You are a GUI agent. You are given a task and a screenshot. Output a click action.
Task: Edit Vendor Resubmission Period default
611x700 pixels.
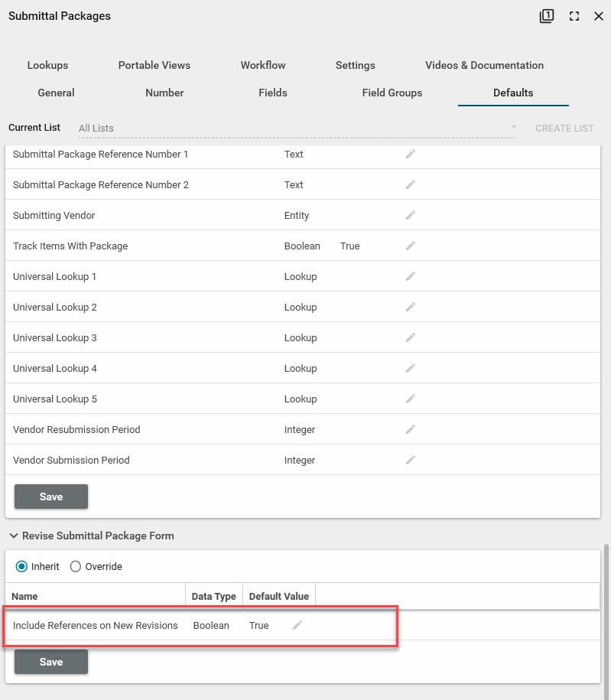411,429
